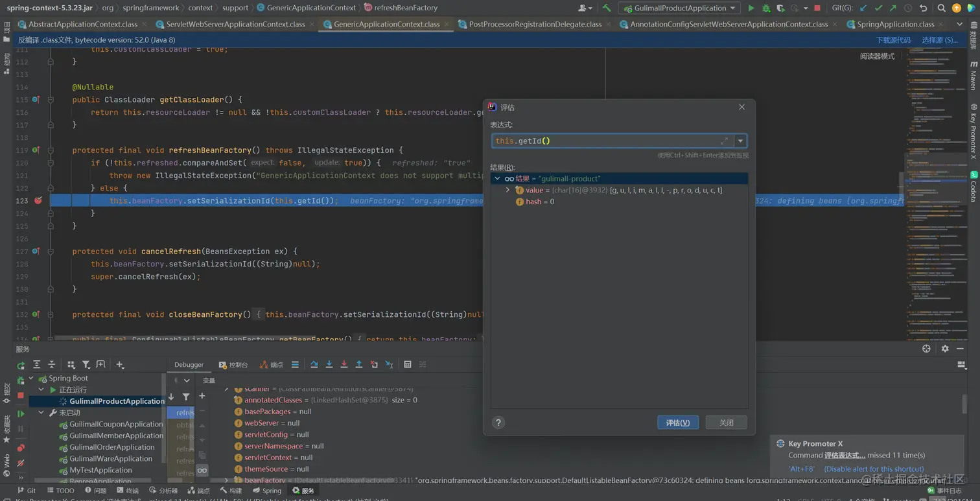Step into using the blue down arrow

(329, 364)
